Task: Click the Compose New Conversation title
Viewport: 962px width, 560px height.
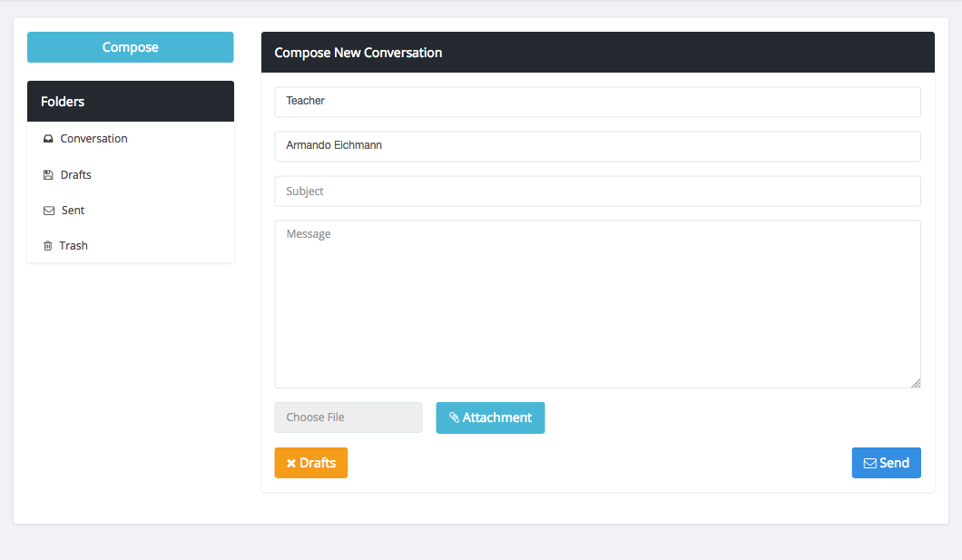Action: click(358, 53)
